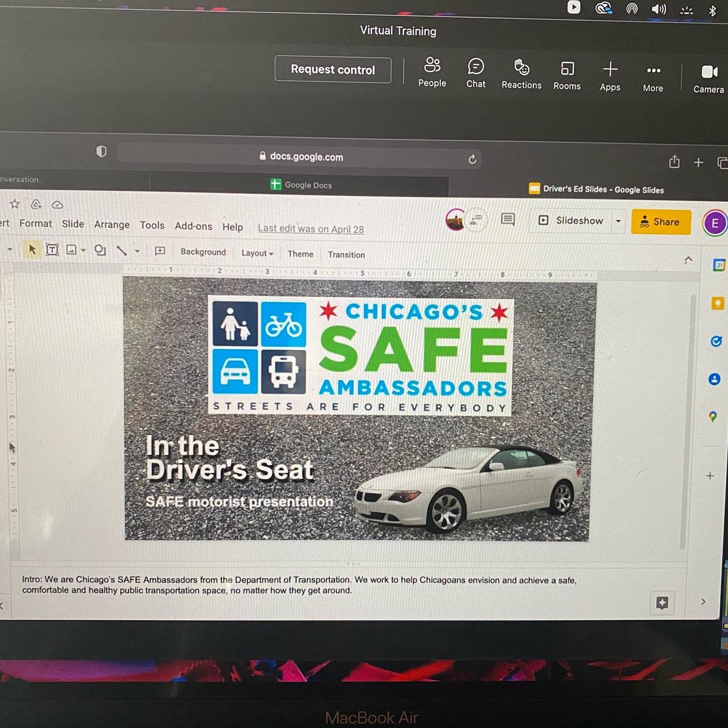Open the Arrange menu

(x=112, y=224)
